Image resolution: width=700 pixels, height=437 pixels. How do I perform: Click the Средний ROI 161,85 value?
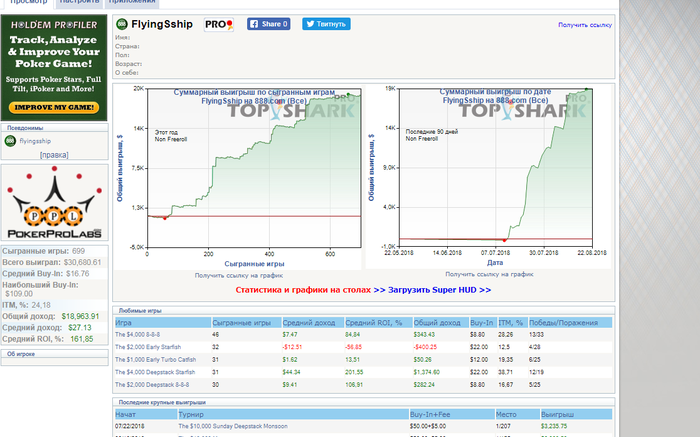pos(82,339)
